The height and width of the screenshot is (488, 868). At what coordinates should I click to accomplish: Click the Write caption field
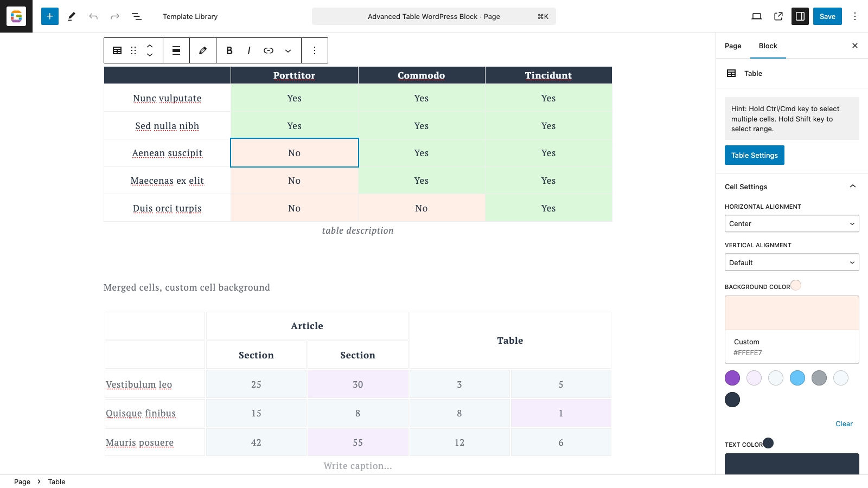tap(358, 466)
